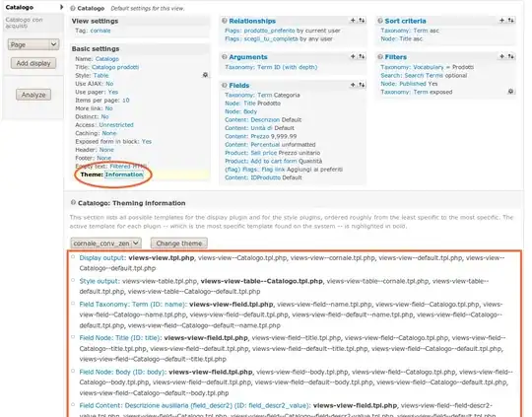Edit Caching: None setting
This screenshot has height=417, width=532.
click(x=109, y=133)
